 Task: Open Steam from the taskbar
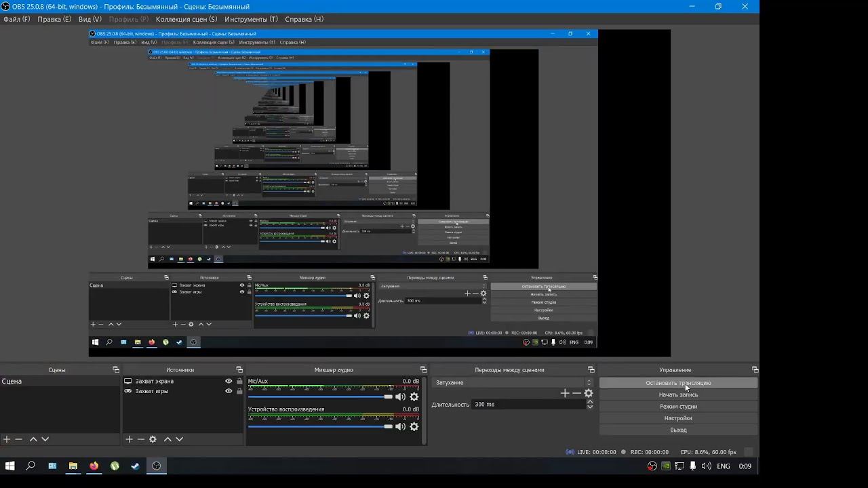(x=135, y=466)
